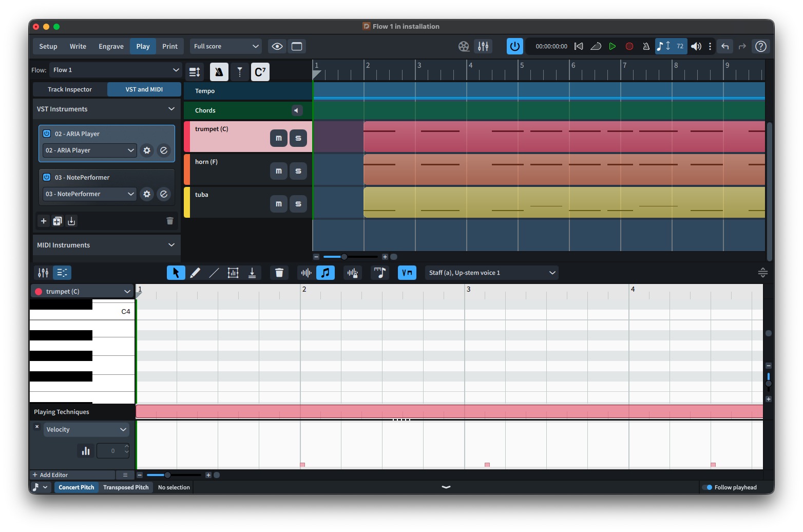This screenshot has width=803, height=532.
Task: Click the trash Delete tool icon
Action: [x=279, y=273]
